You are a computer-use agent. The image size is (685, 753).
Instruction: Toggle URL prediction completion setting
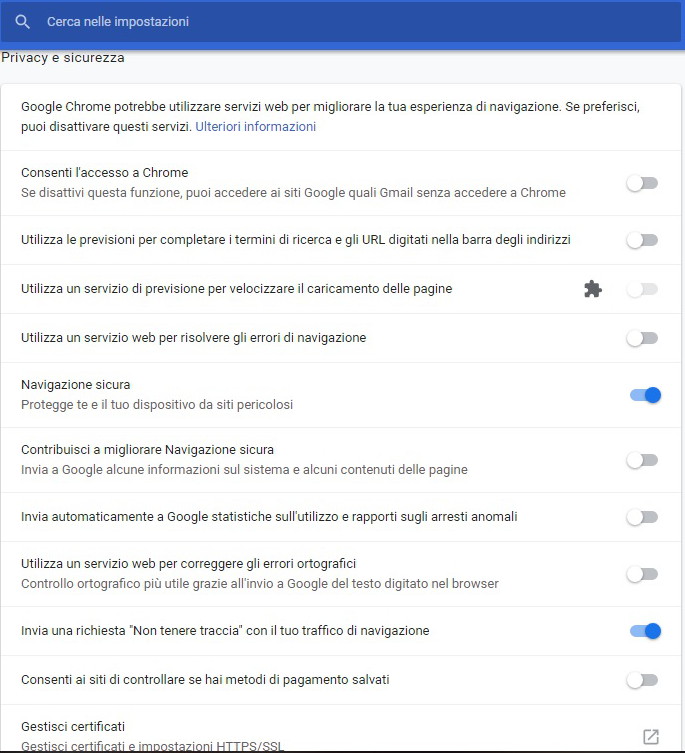642,240
